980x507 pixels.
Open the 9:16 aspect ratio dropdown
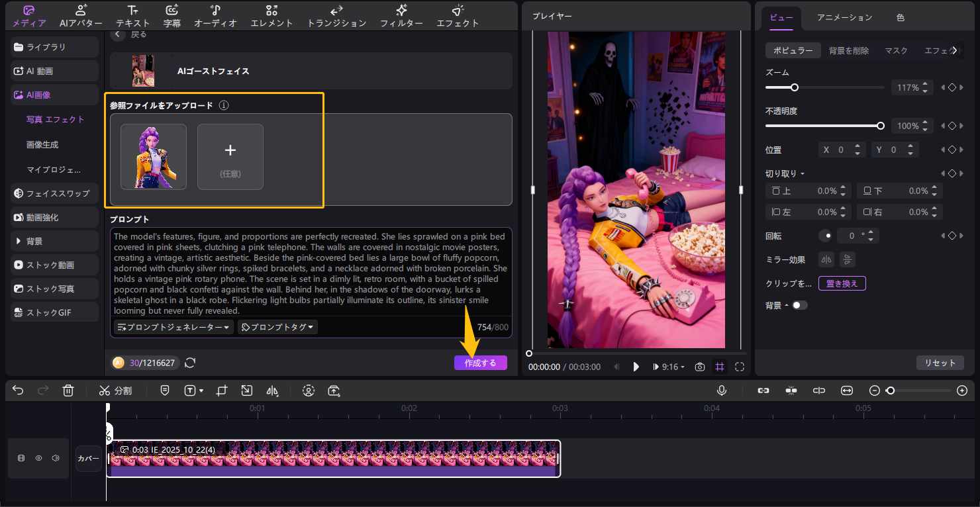coord(669,367)
